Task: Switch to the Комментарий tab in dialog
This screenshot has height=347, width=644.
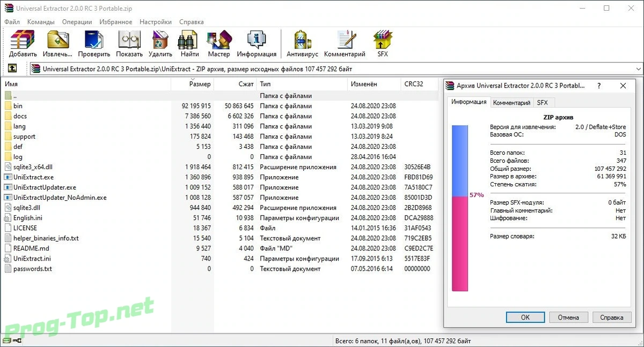Action: pos(511,103)
